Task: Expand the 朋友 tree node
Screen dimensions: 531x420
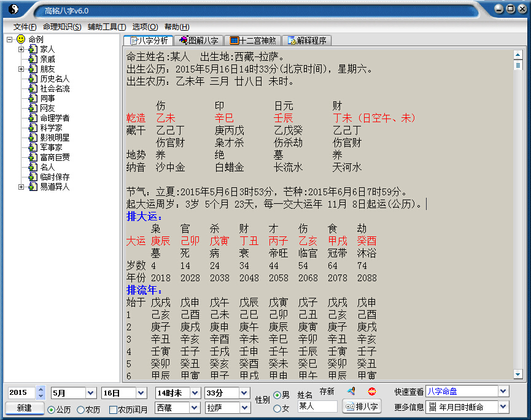Action: [x=21, y=69]
